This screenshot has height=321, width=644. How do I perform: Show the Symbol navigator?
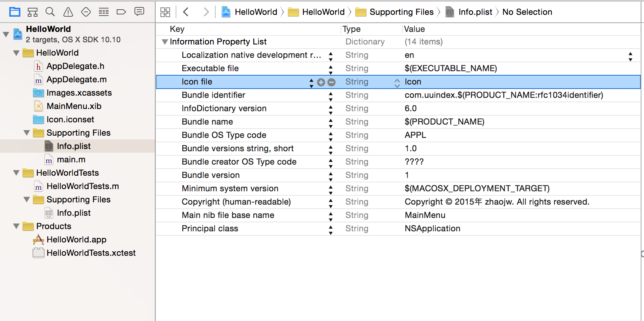[33, 12]
